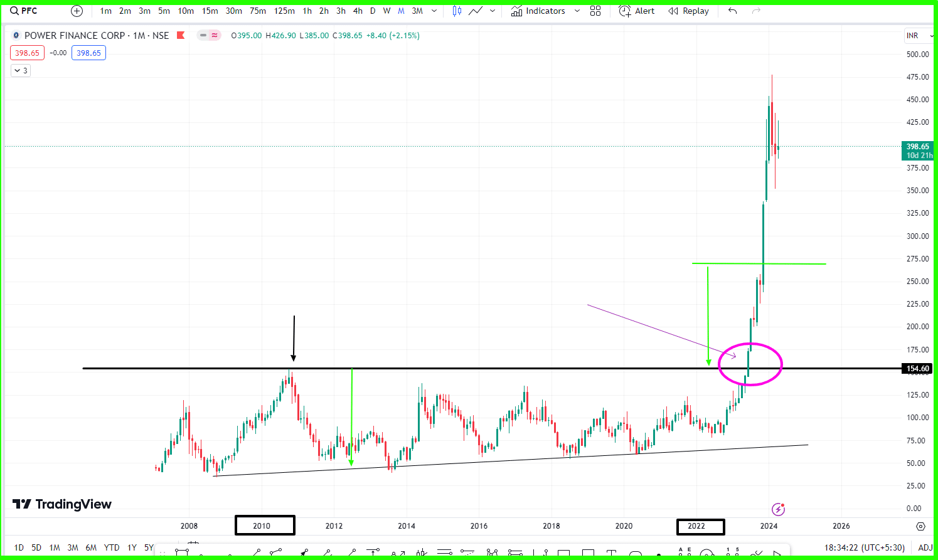Open the Indicators dialog
The image size is (938, 560).
point(538,11)
